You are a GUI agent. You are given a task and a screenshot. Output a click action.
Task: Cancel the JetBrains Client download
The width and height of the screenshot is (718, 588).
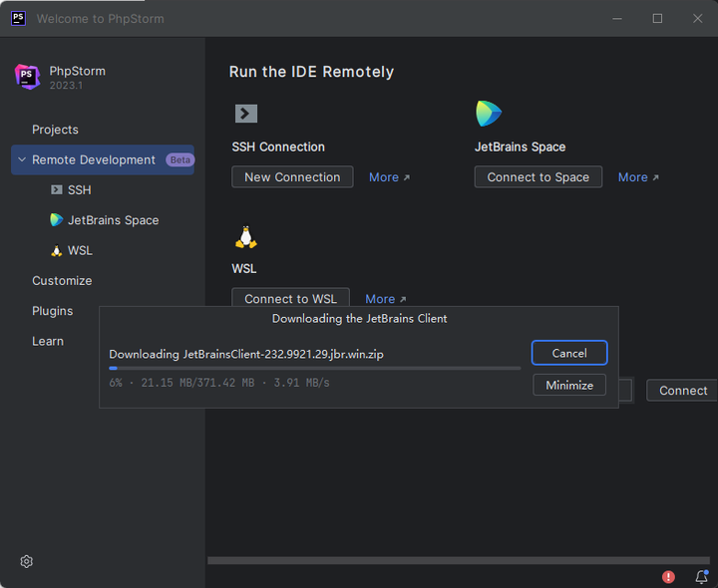click(569, 353)
